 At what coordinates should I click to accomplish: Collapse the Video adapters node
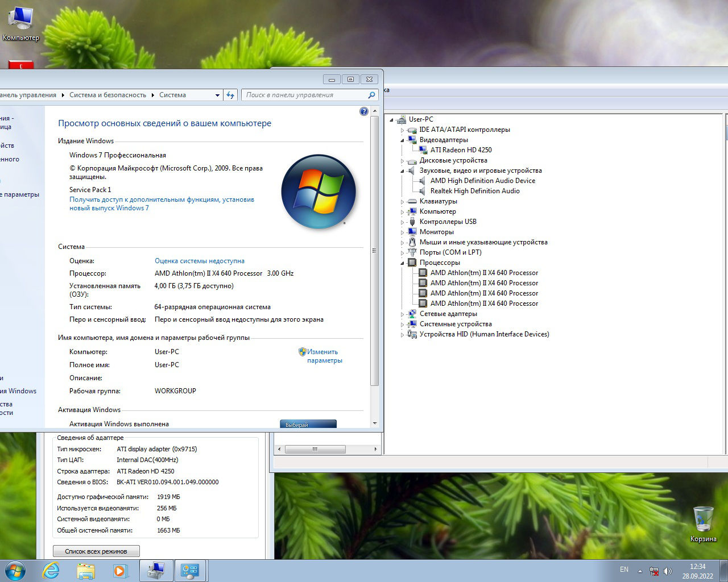403,140
